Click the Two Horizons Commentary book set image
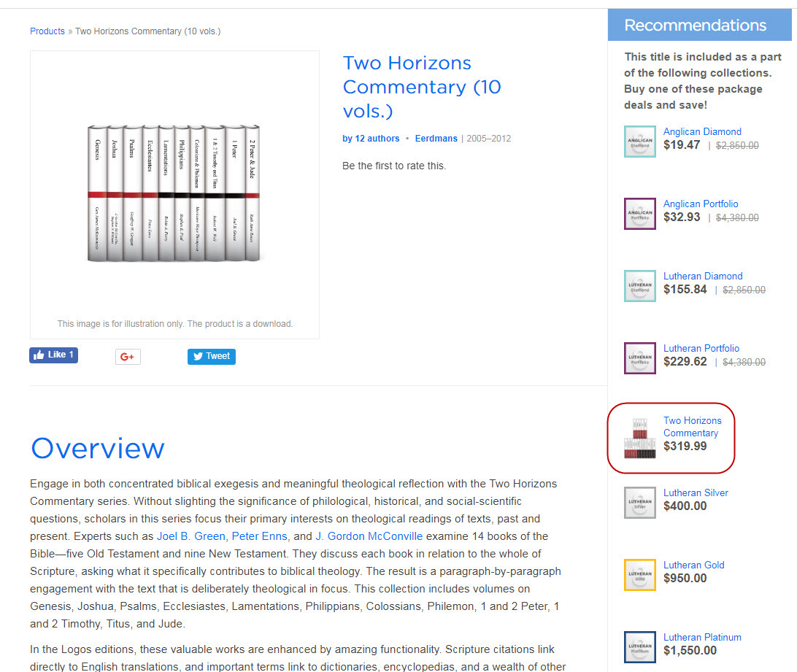The height and width of the screenshot is (672, 797). click(174, 193)
